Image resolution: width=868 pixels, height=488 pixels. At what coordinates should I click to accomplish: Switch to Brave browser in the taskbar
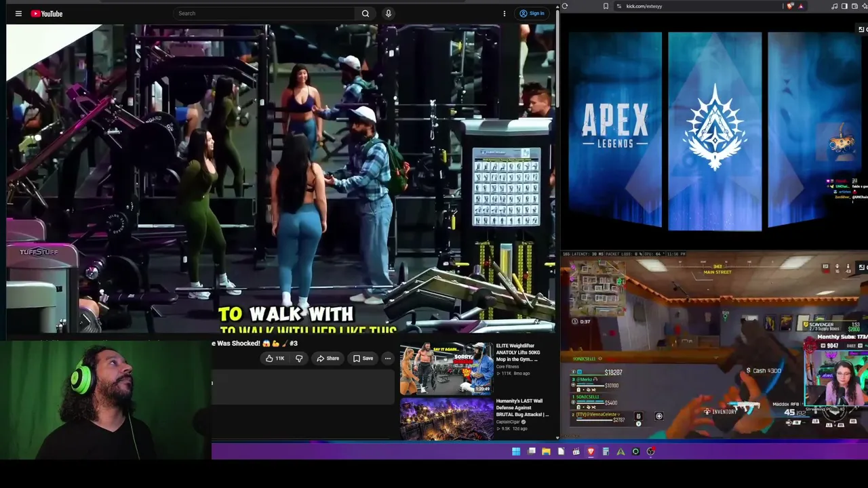coord(591,451)
